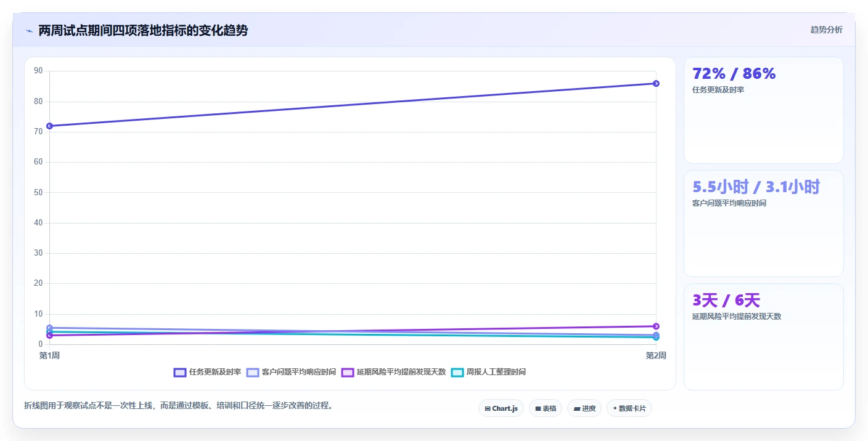Click the 延期风险平均提前发现天数 legend label
This screenshot has width=868, height=441.
[401, 372]
